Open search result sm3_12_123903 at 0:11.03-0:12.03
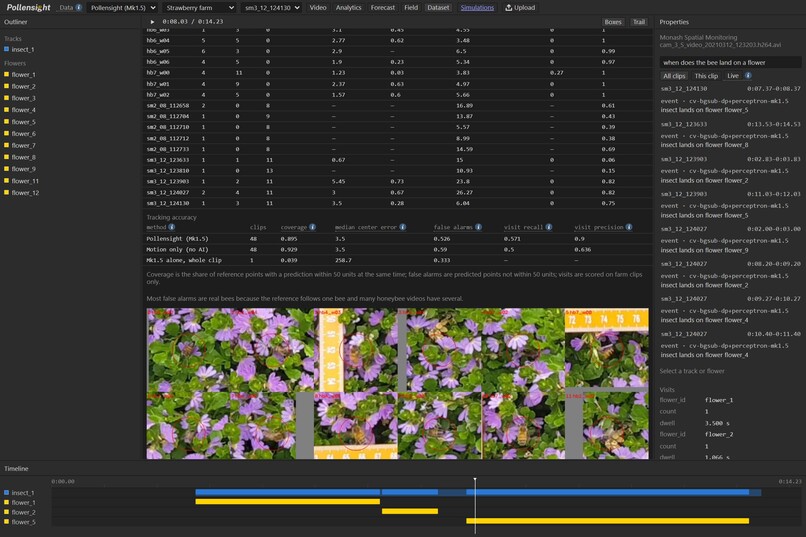This screenshot has height=537, width=806. pos(730,205)
